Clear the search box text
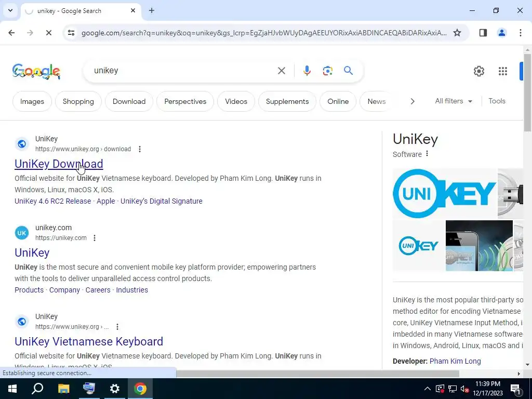This screenshot has height=399, width=532. click(x=281, y=71)
